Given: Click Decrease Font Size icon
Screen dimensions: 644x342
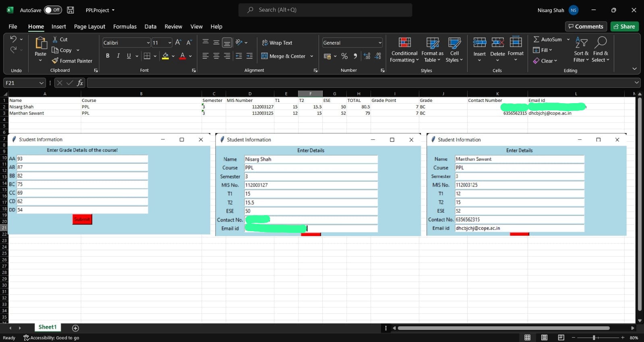Looking at the screenshot, I should click(x=189, y=42).
